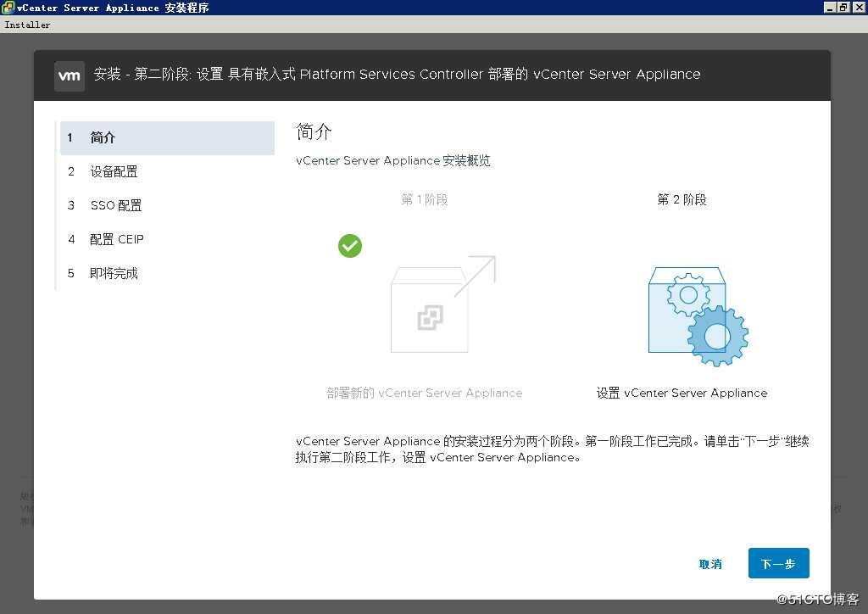868x614 pixels.
Task: Click the green checkmark for stage 1
Action: [x=350, y=246]
